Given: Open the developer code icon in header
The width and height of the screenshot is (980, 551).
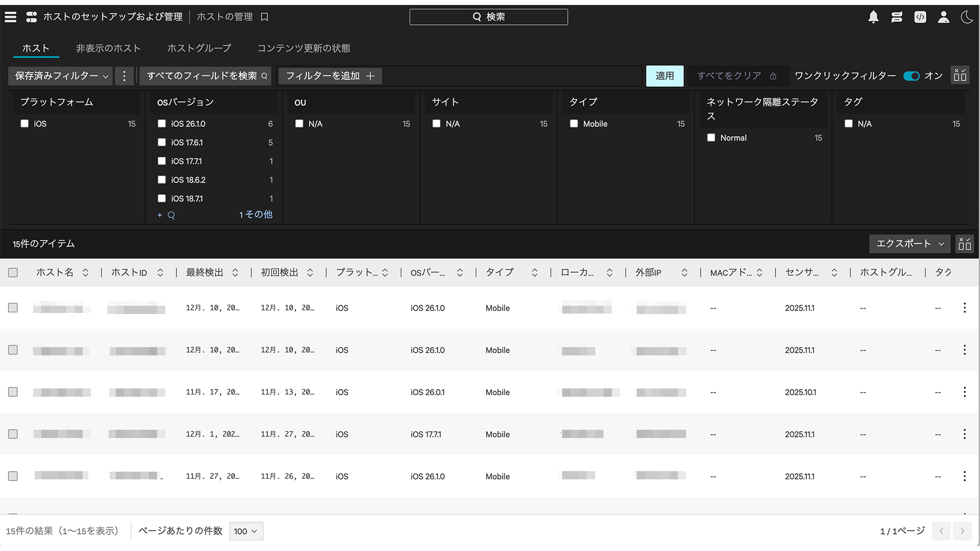Looking at the screenshot, I should 920,17.
